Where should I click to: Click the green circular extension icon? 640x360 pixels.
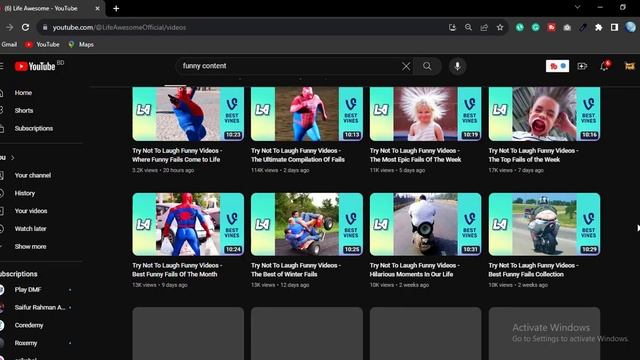point(520,27)
